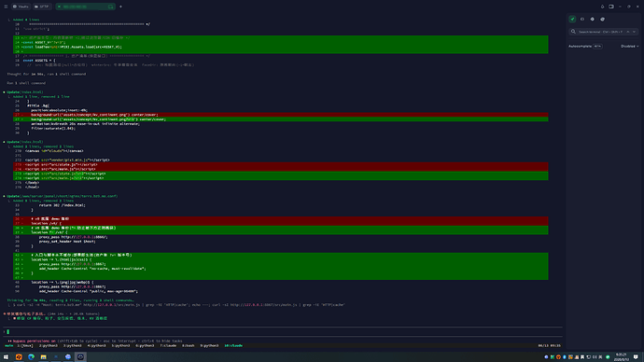Click the 'animation:kvBreath' CSS line
644x362 pixels.
(x=85, y=124)
